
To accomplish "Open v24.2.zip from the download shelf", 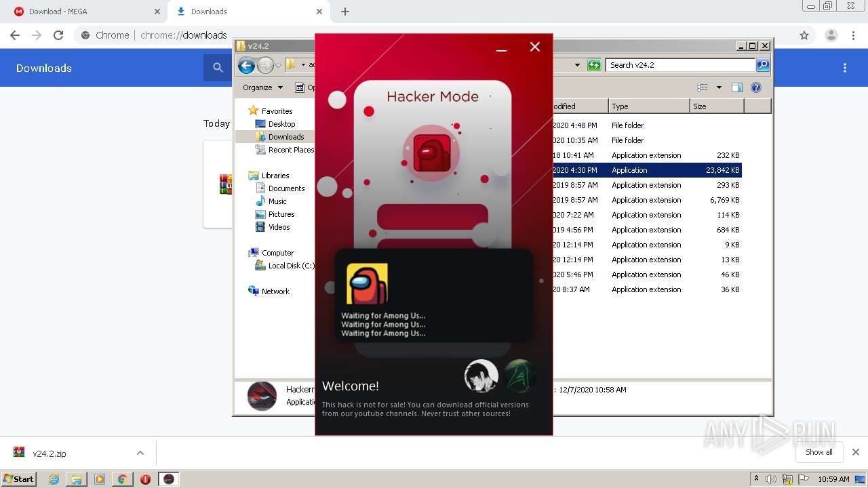I will pos(49,453).
